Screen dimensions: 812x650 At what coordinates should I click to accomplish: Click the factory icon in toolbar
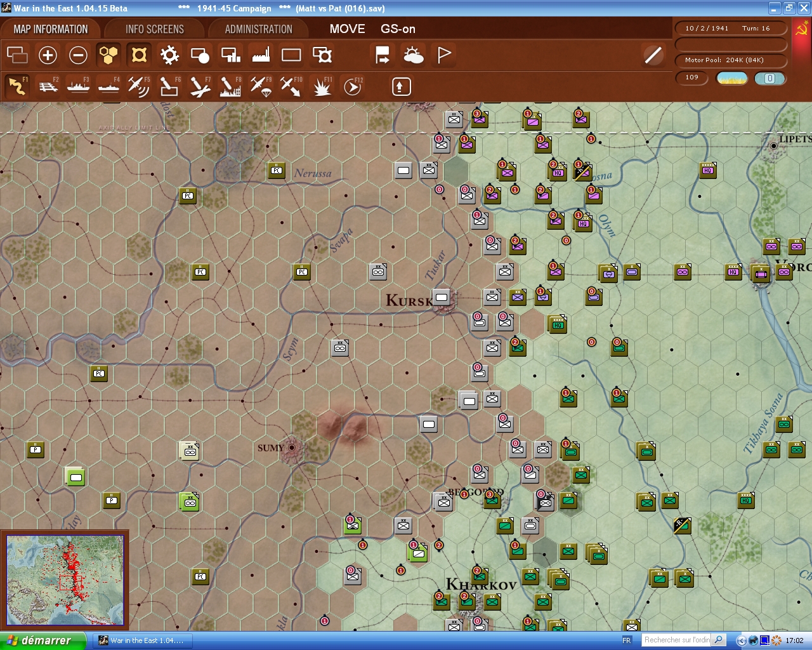[261, 55]
